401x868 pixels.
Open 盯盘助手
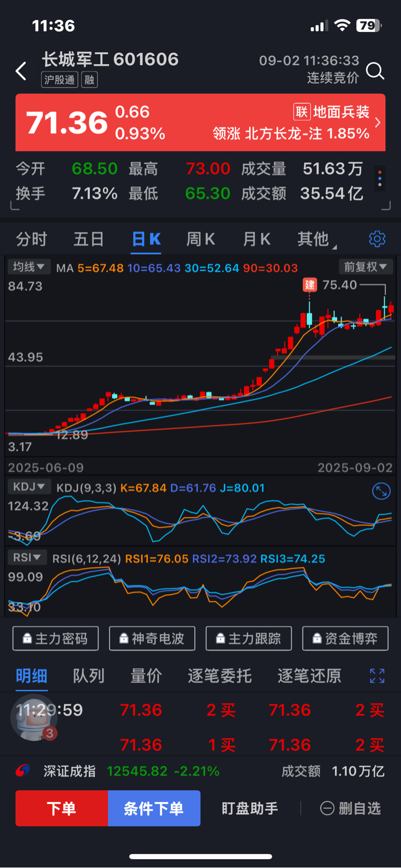coord(250,808)
